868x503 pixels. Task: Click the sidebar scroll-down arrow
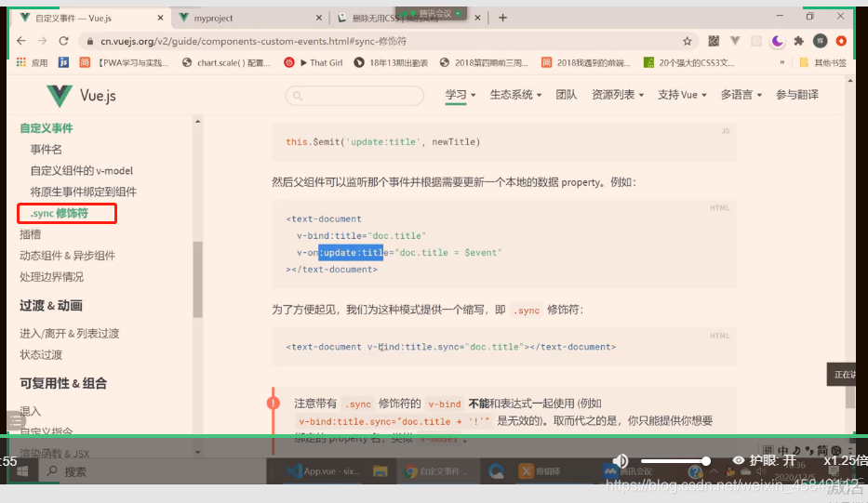197,452
